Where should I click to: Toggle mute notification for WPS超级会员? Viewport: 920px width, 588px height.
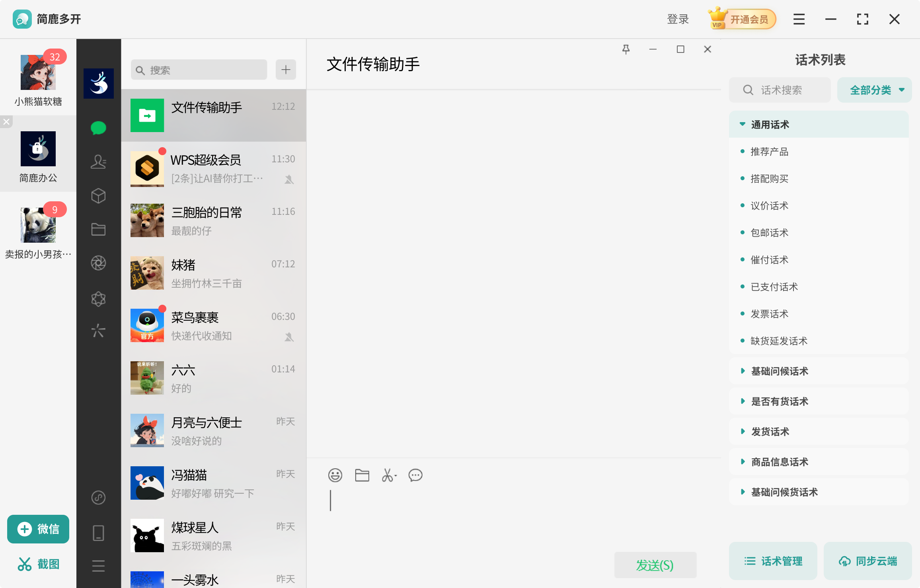tap(289, 179)
